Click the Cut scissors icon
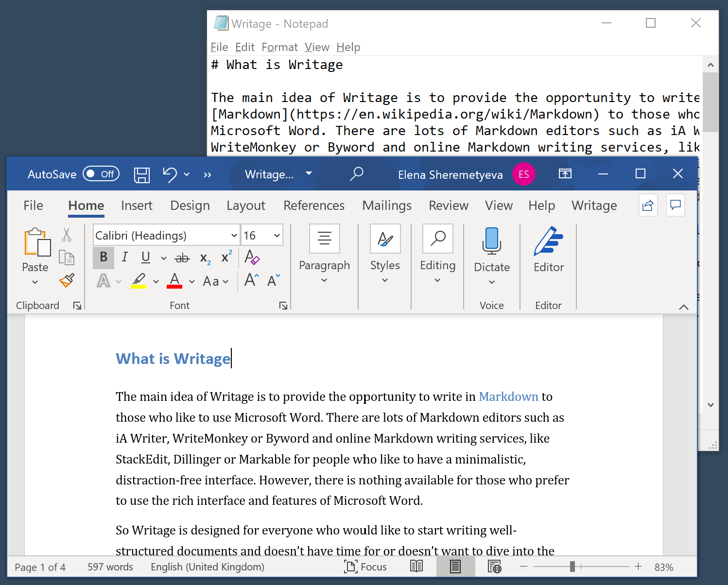 pyautogui.click(x=67, y=235)
